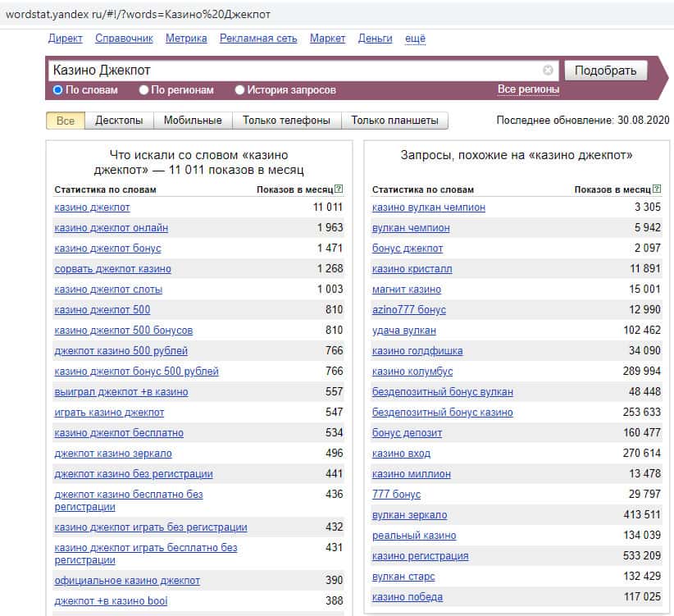This screenshot has width=674, height=616.
Task: Choose the "История запросов" radio option
Action: point(240,90)
